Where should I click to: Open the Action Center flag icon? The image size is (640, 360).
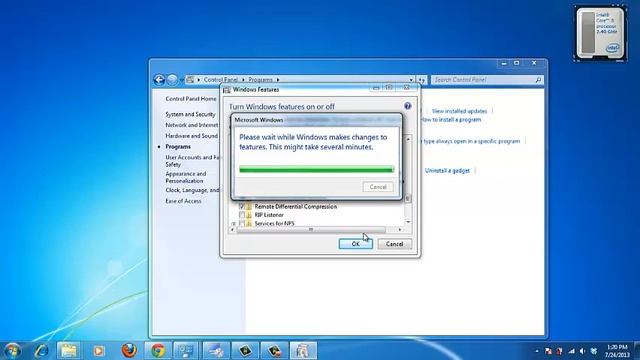click(548, 351)
